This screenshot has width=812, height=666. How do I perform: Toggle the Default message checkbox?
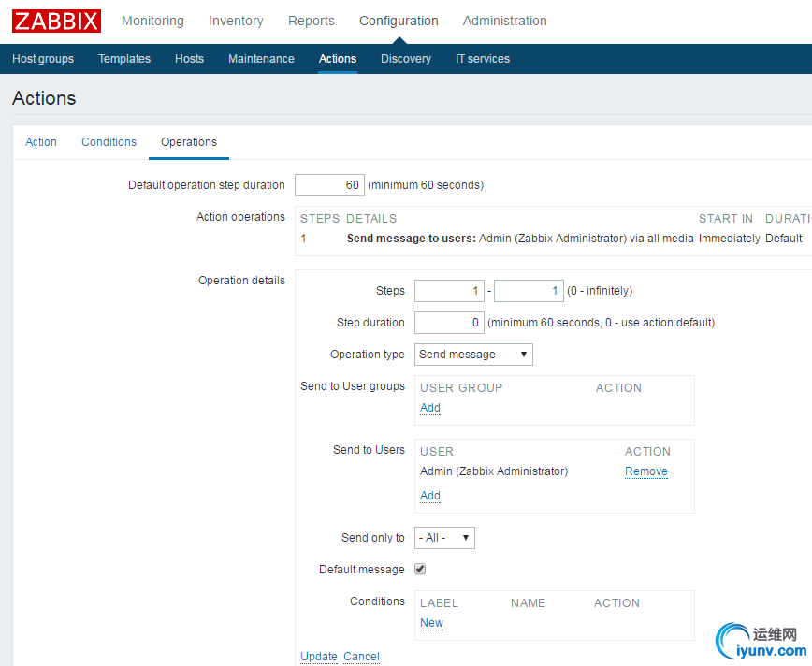420,569
